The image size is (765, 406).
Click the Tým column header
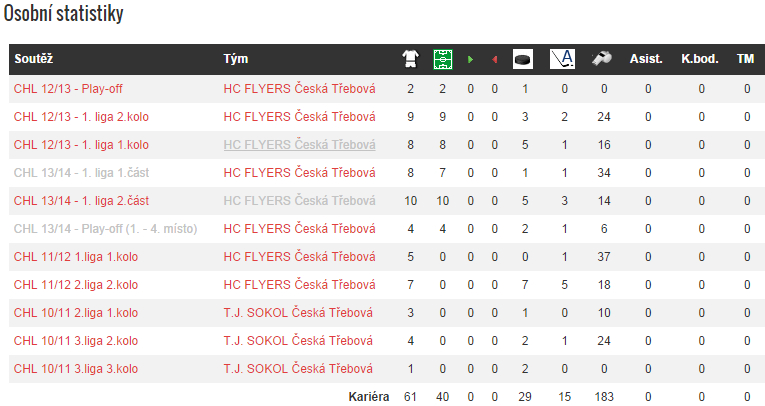pyautogui.click(x=235, y=60)
